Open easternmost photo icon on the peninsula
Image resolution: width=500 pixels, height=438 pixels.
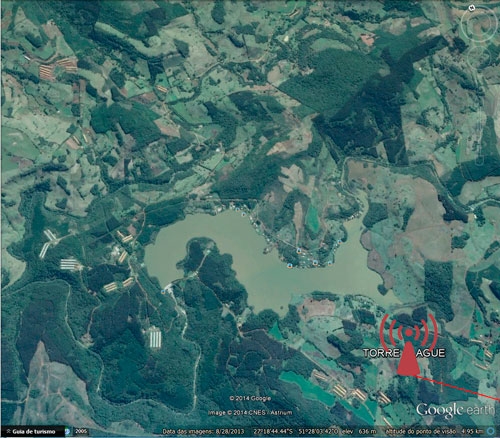click(x=339, y=242)
